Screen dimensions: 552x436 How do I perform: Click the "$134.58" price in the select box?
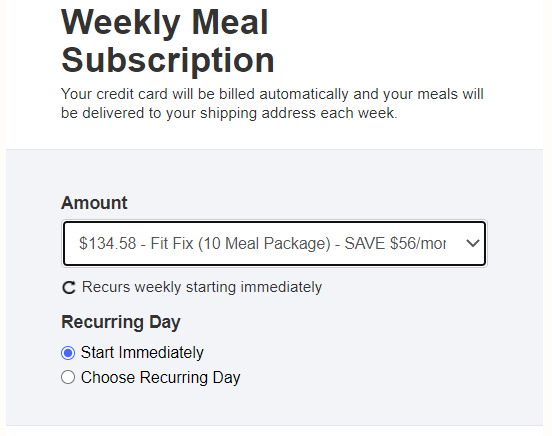pyautogui.click(x=107, y=243)
